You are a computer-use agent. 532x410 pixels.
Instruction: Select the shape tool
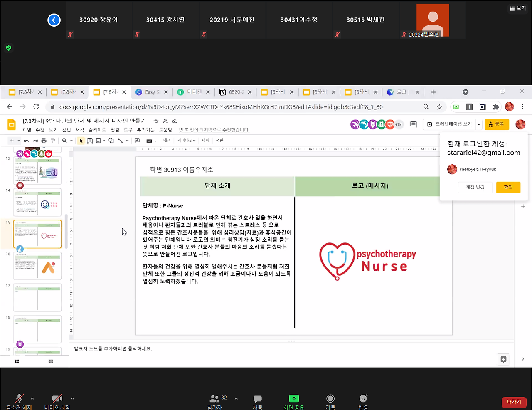111,141
